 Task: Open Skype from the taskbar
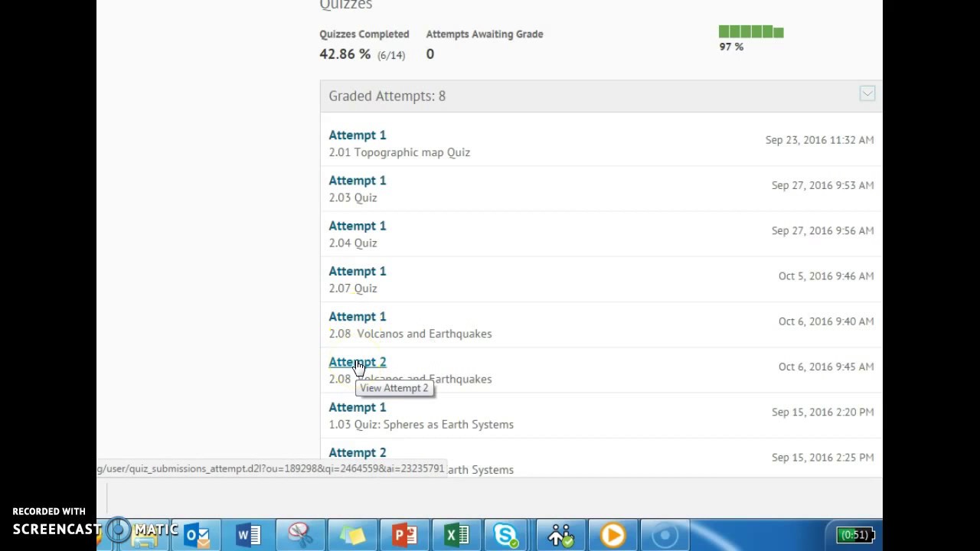(508, 534)
